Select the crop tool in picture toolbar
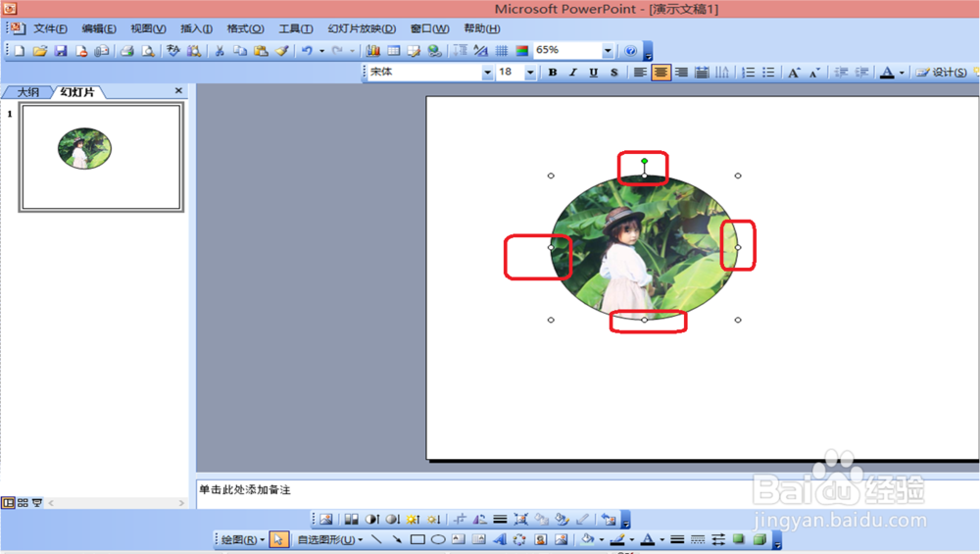 point(460,519)
